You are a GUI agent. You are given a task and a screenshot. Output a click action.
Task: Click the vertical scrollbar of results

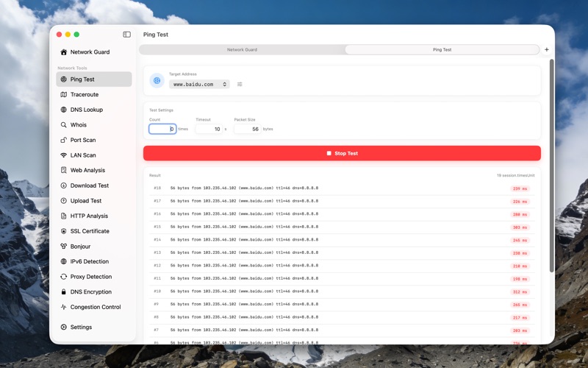[551, 166]
